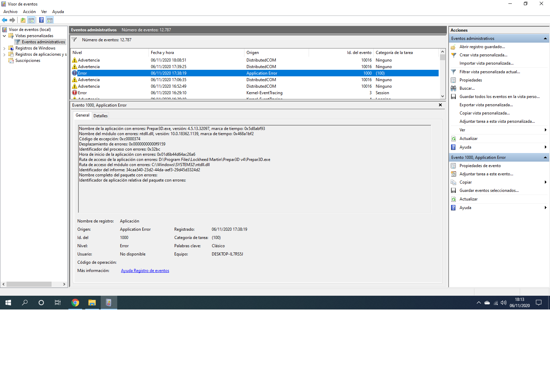Screen dimensions: 550x392
Task: Open the Ver menu in the menu bar
Action: (44, 12)
